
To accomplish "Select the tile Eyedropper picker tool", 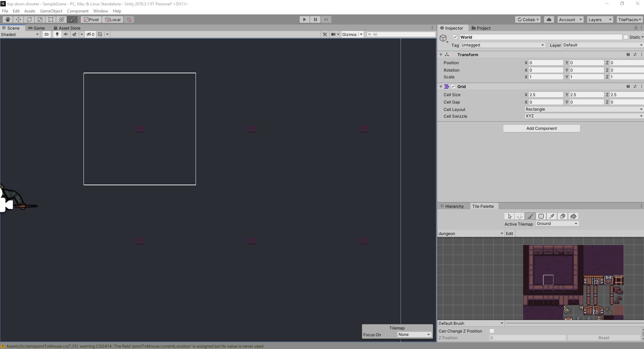I will click(552, 216).
